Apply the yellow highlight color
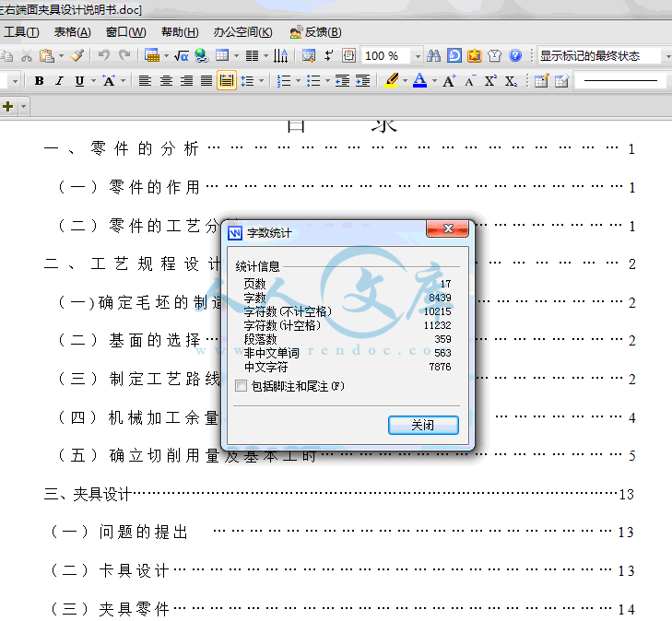 click(x=391, y=80)
